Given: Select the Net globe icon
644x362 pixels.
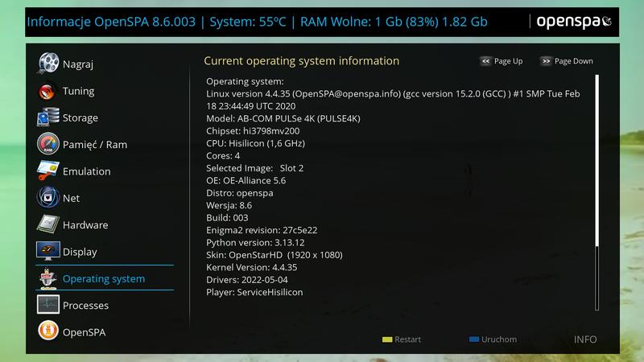Looking at the screenshot, I should (x=48, y=197).
